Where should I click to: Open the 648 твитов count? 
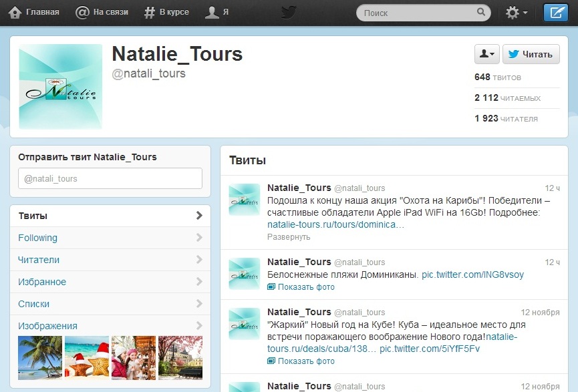click(498, 77)
